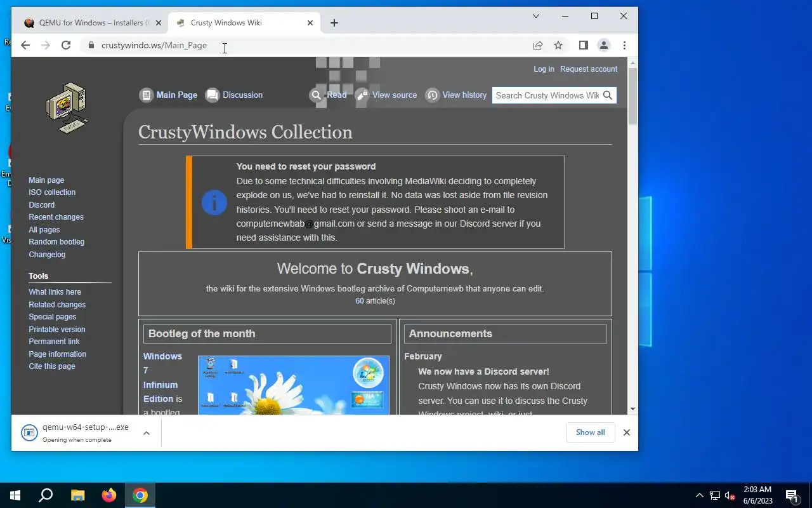Bookmark this page with the star icon
This screenshot has height=508, width=812.
pyautogui.click(x=558, y=45)
